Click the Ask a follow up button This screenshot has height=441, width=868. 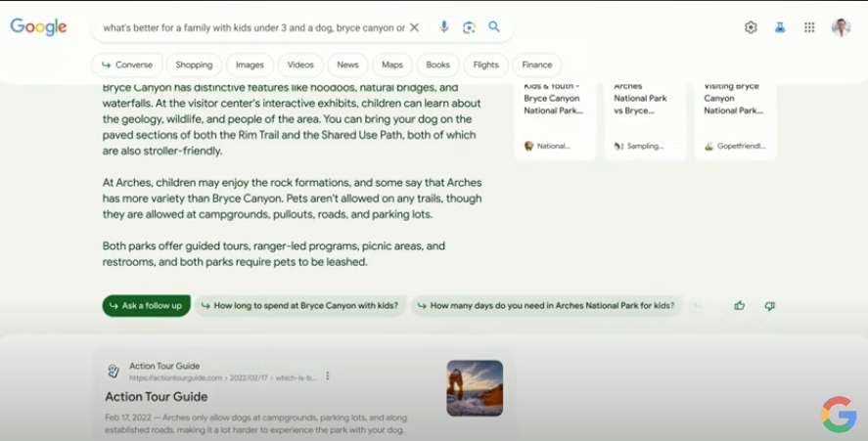(x=146, y=305)
